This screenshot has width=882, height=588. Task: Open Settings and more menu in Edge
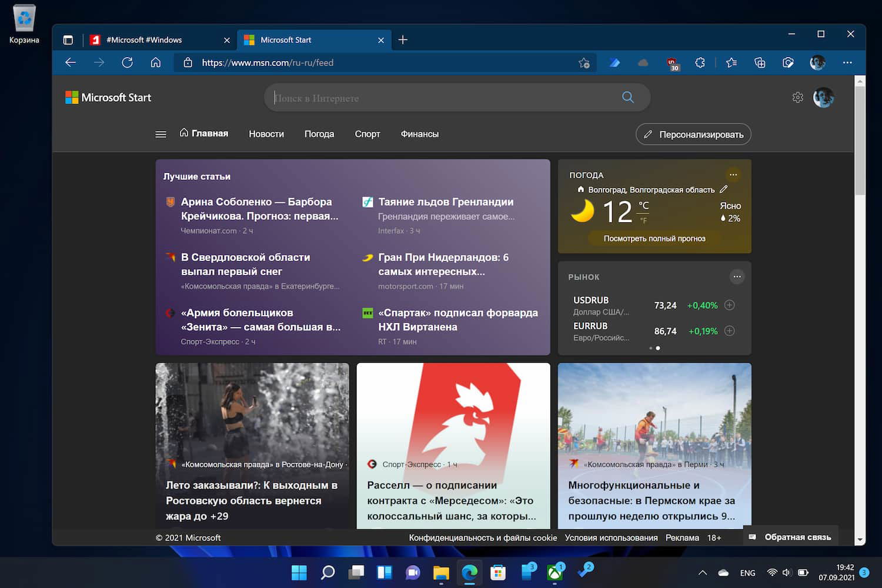coord(847,63)
